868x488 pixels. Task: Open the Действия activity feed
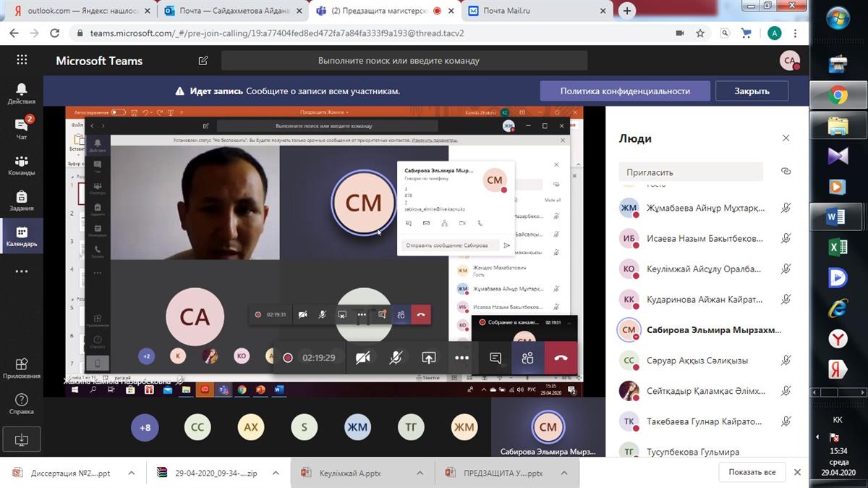pyautogui.click(x=21, y=93)
